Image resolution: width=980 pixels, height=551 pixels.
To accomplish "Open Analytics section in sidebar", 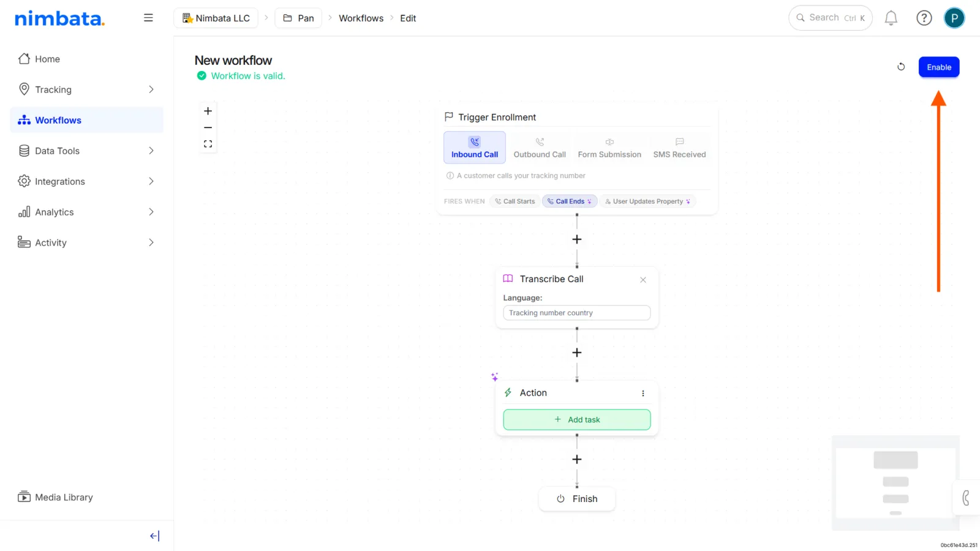I will click(86, 212).
